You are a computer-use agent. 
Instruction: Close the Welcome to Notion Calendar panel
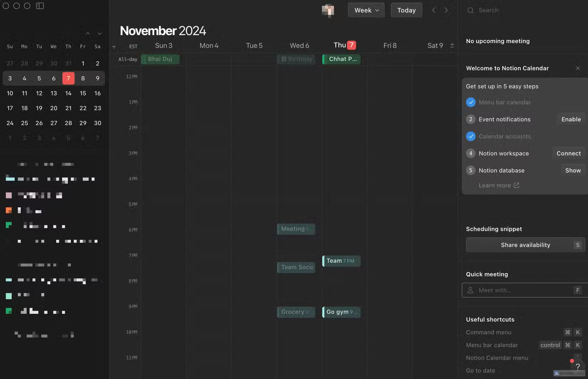pos(578,68)
